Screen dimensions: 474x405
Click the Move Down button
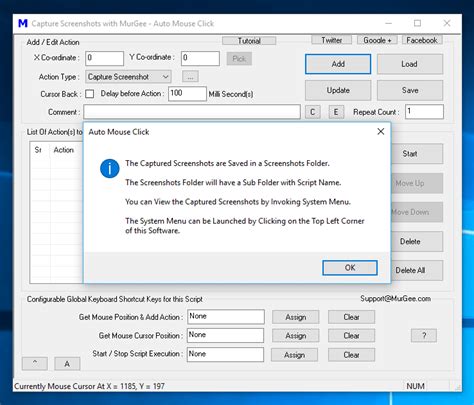[x=417, y=212]
